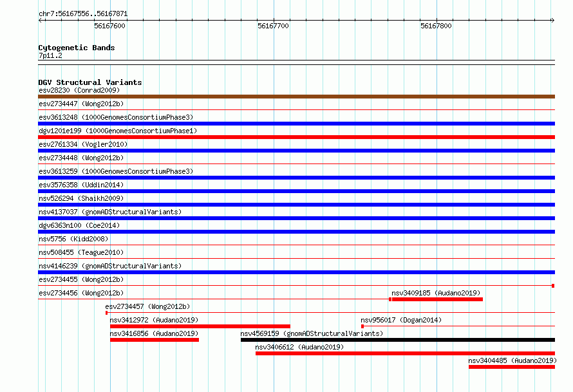Open esv3613259 (1000GenomesConsortiumPhase3) label
Image resolution: width=573 pixels, height=392 pixels.
point(116,171)
